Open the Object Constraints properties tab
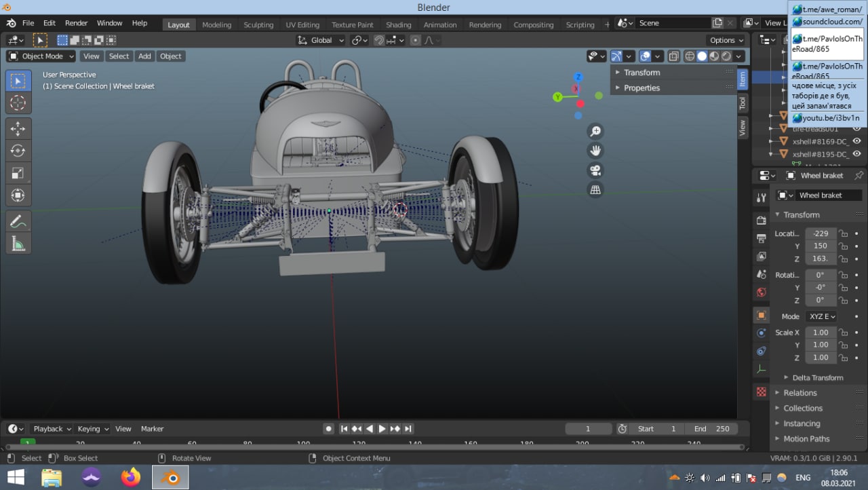Viewport: 868px width, 490px height. (x=761, y=351)
